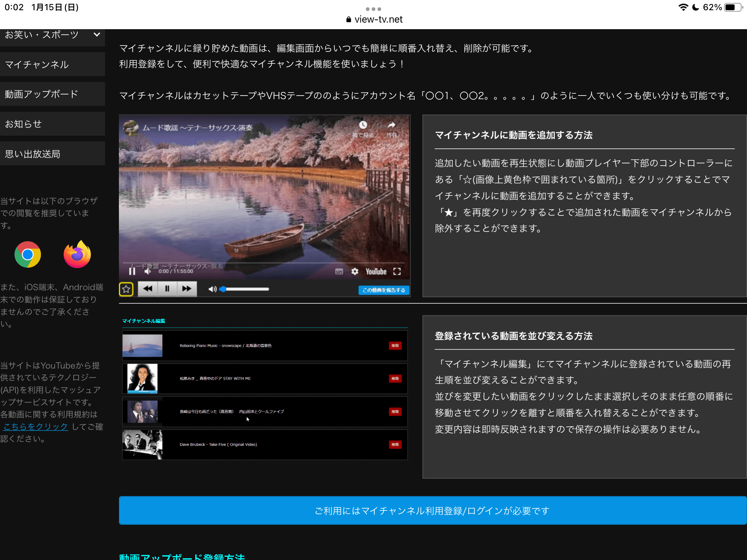Tap the three dots above the address bar
Viewport: 747px width, 560px height.
pos(373,9)
